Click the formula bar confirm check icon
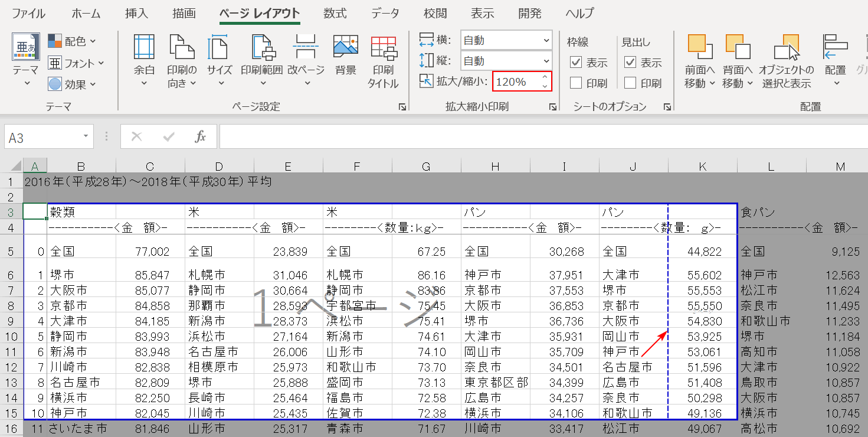The image size is (868, 437). click(x=169, y=137)
